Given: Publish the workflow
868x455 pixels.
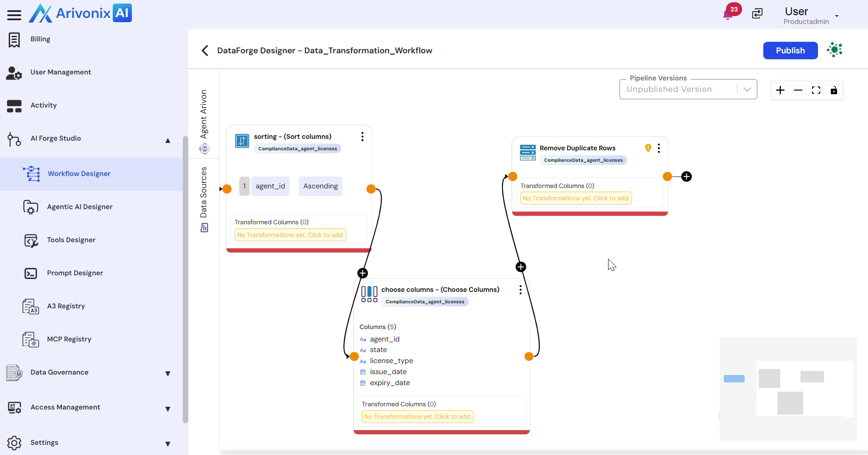Looking at the screenshot, I should [x=790, y=51].
